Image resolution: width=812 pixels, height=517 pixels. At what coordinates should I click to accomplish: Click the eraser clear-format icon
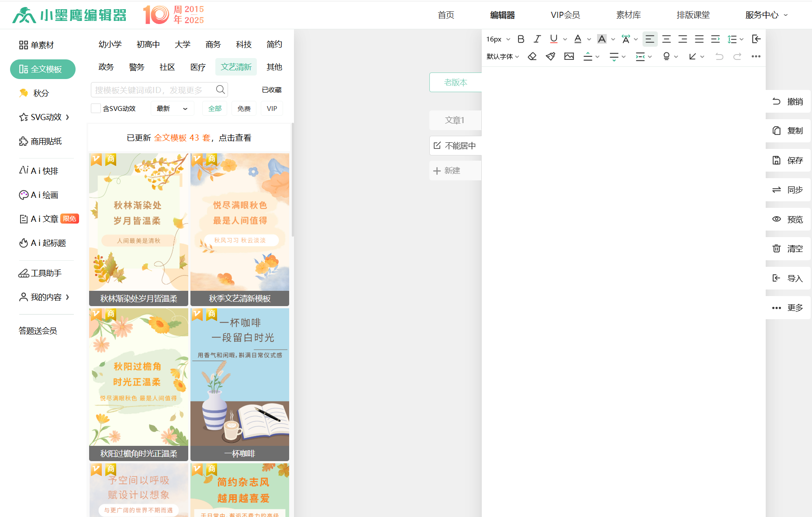coord(532,56)
